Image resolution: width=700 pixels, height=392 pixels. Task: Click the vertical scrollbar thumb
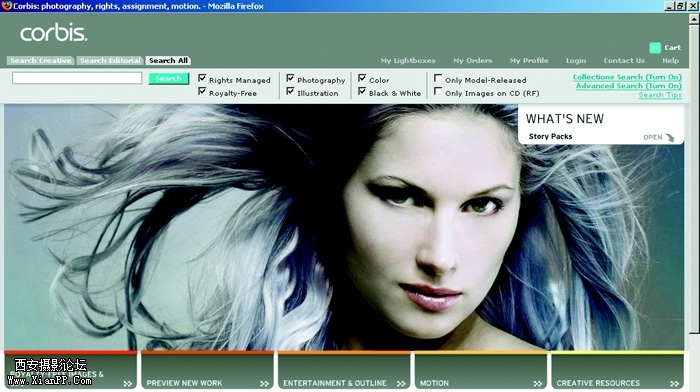[694, 178]
